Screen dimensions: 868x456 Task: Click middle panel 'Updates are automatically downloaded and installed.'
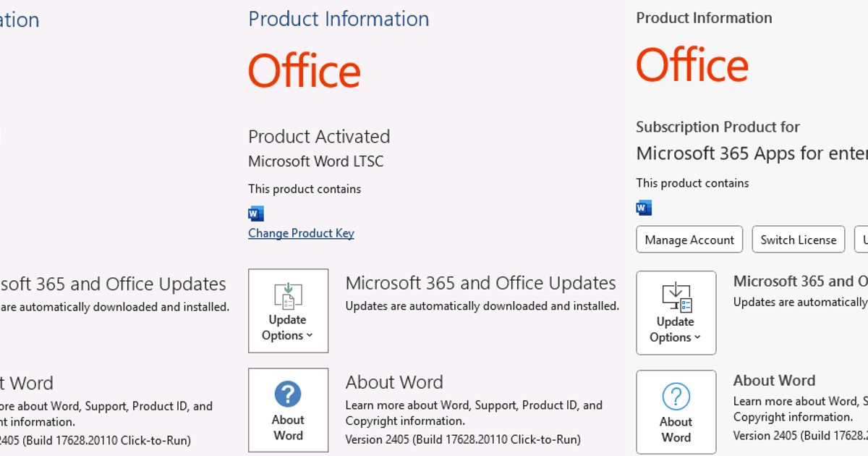click(482, 306)
